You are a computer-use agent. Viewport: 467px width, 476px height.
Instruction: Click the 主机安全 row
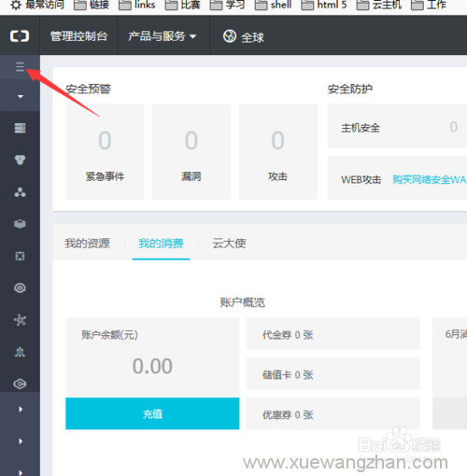click(397, 126)
